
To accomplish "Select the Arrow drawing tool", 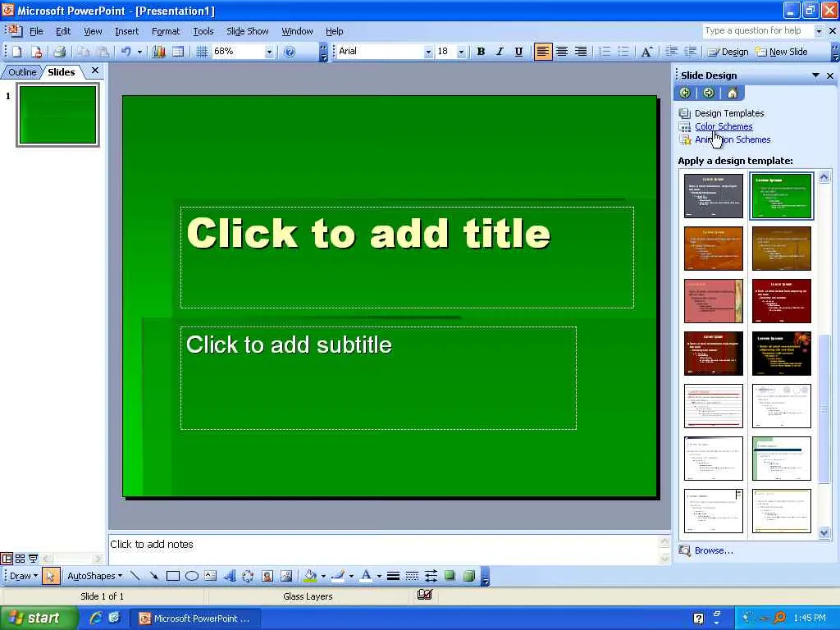I will (x=153, y=576).
